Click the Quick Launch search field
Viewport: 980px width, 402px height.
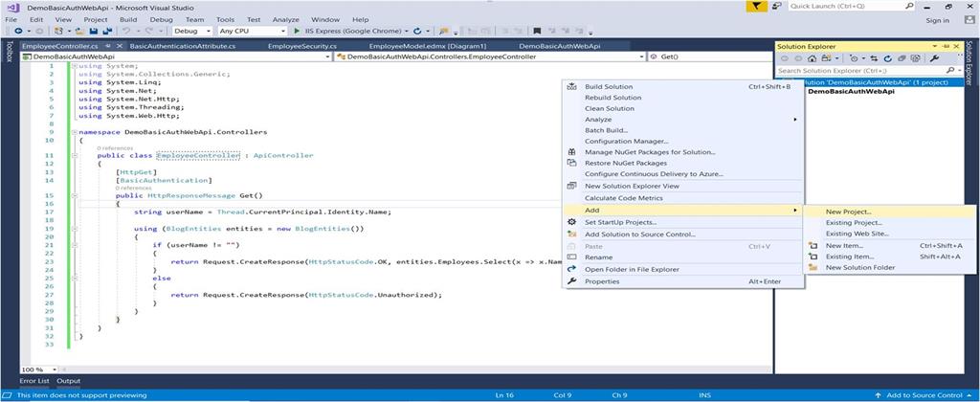point(853,7)
